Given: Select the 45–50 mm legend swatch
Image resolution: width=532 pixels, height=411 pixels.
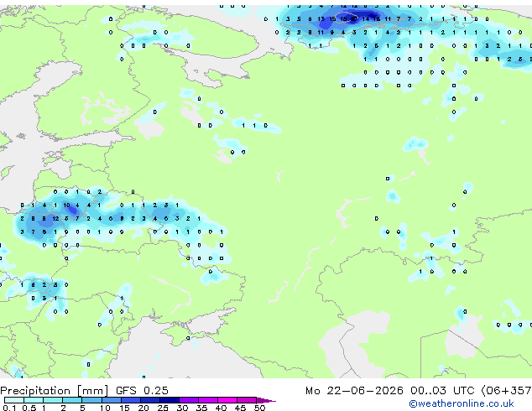Looking at the screenshot, I should point(247,400).
